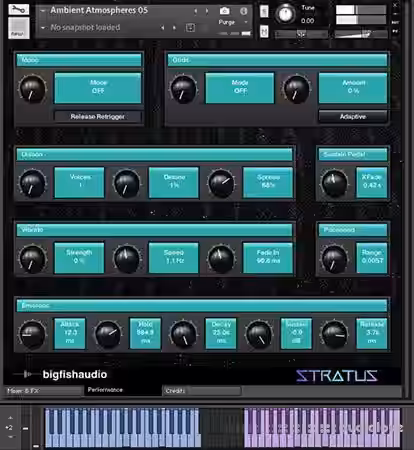Close the instrument with the X button

click(x=395, y=5)
